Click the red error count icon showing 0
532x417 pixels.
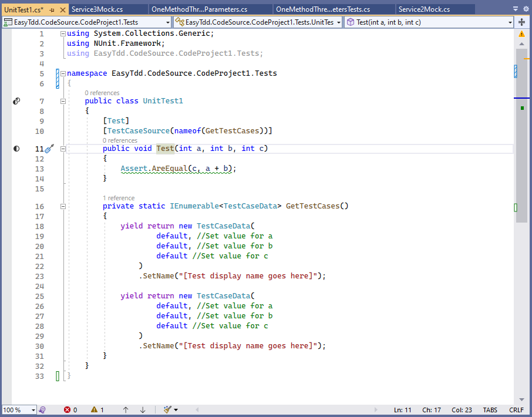pos(70,409)
